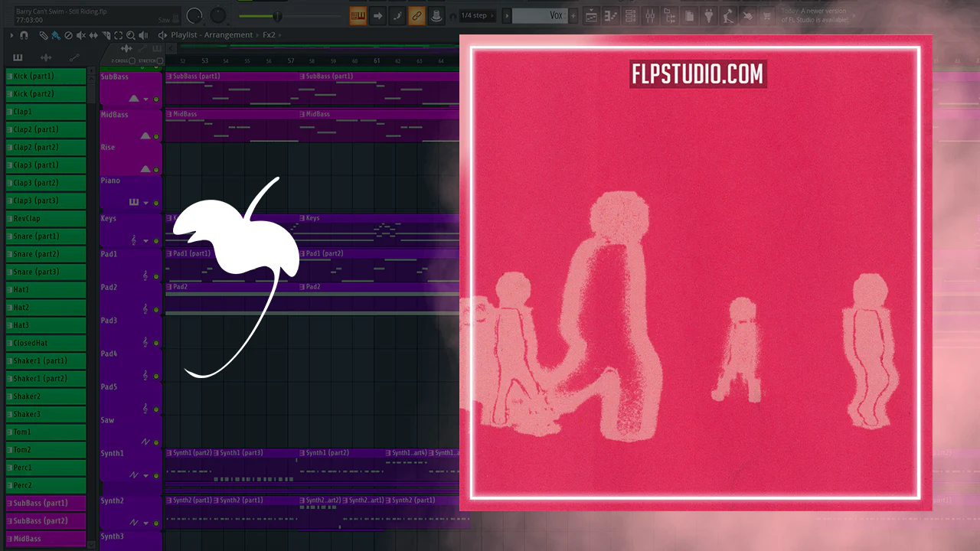Open the 1/4 step snap dropdown
This screenshot has width=980, height=551.
coord(477,15)
